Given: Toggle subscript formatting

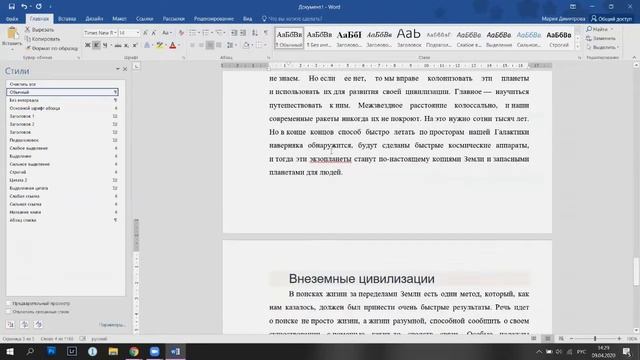Looking at the screenshot, I should coord(126,45).
